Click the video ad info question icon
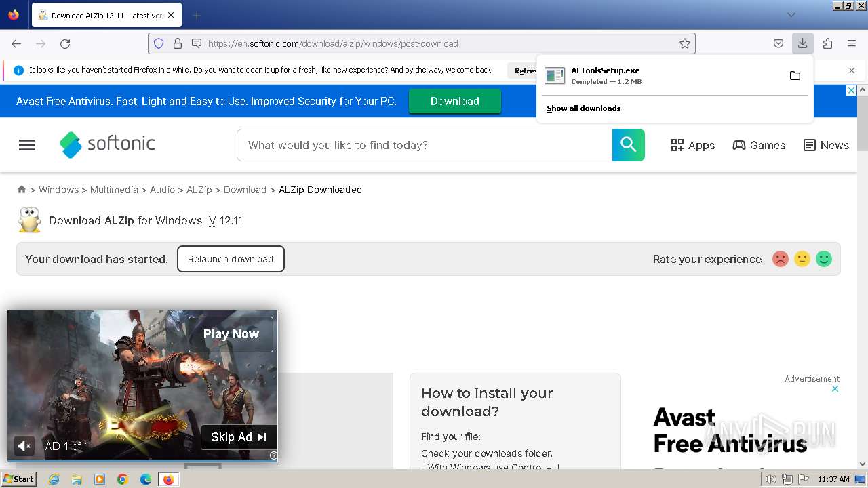 (273, 455)
